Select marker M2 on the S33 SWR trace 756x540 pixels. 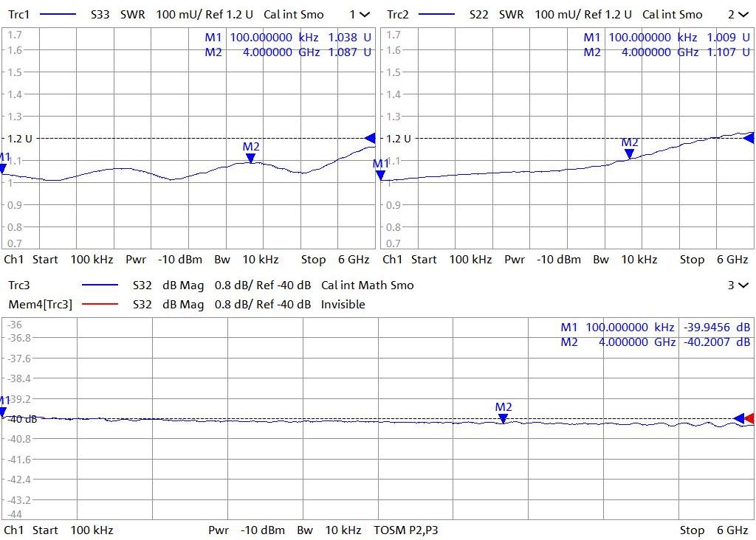pos(251,157)
